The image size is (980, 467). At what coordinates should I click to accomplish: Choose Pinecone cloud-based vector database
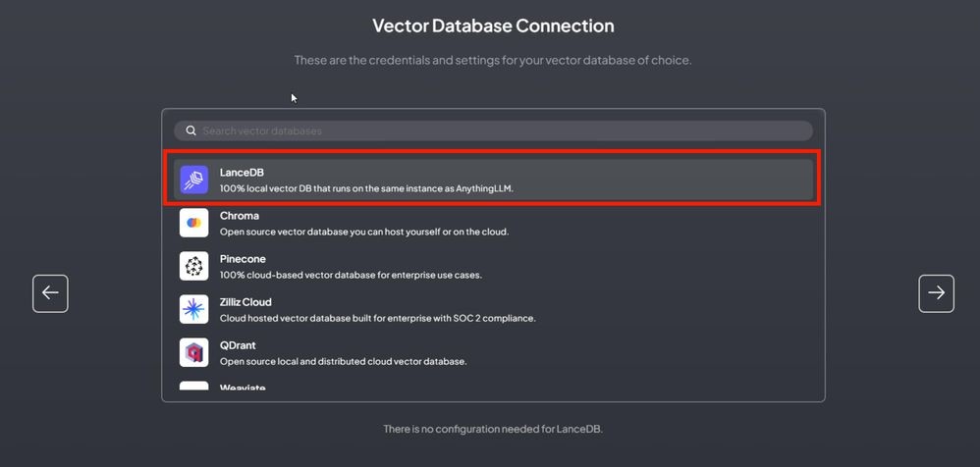click(494, 266)
